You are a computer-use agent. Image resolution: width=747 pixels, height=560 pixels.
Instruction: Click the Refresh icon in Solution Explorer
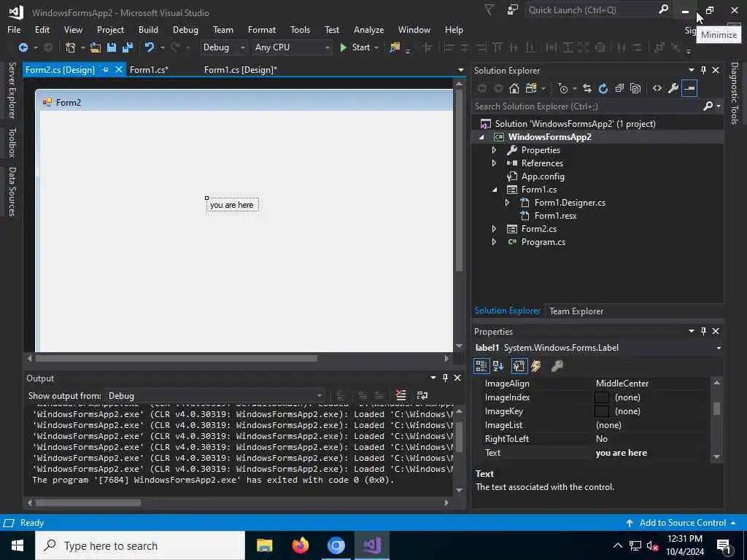click(x=603, y=88)
